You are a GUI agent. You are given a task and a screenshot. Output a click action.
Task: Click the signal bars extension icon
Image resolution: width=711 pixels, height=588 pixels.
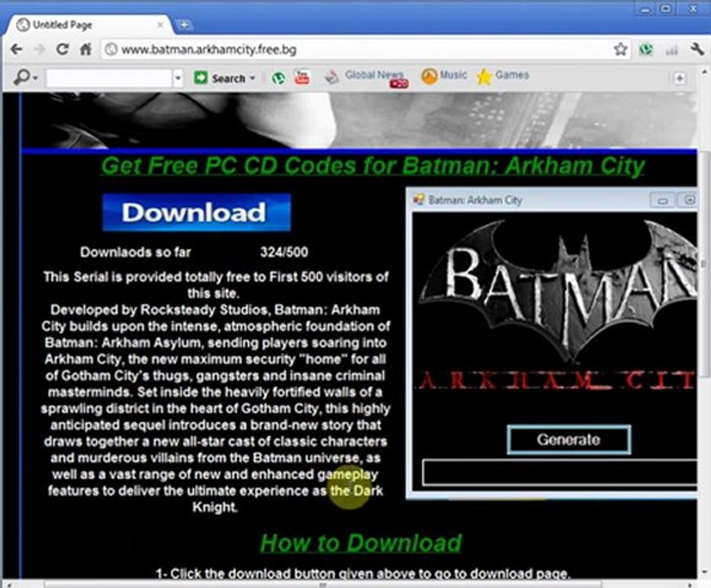672,50
